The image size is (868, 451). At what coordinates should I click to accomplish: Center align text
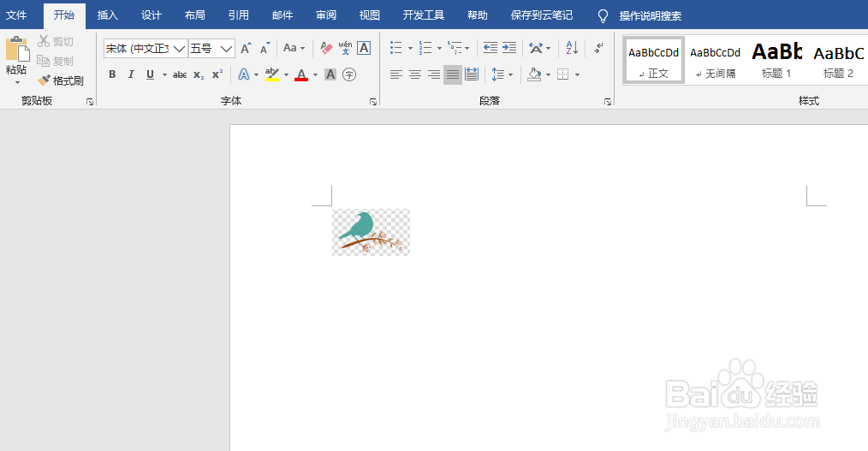(415, 74)
